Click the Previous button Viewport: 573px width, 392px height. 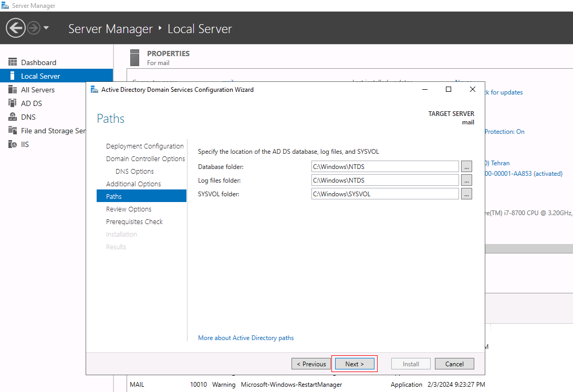point(311,364)
